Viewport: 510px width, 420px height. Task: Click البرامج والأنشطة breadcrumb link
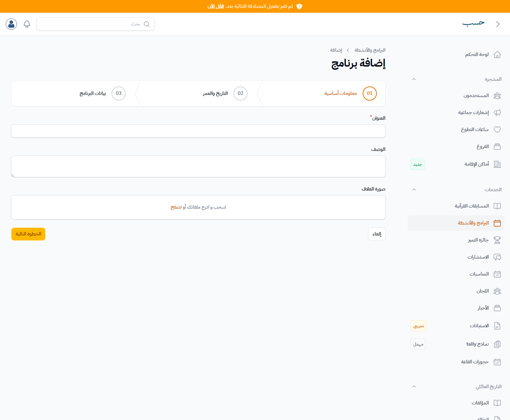(x=370, y=50)
